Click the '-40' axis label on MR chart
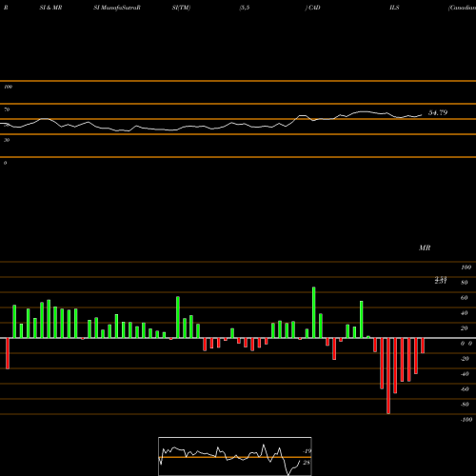The width and height of the screenshot is (476, 476). pos(465,374)
